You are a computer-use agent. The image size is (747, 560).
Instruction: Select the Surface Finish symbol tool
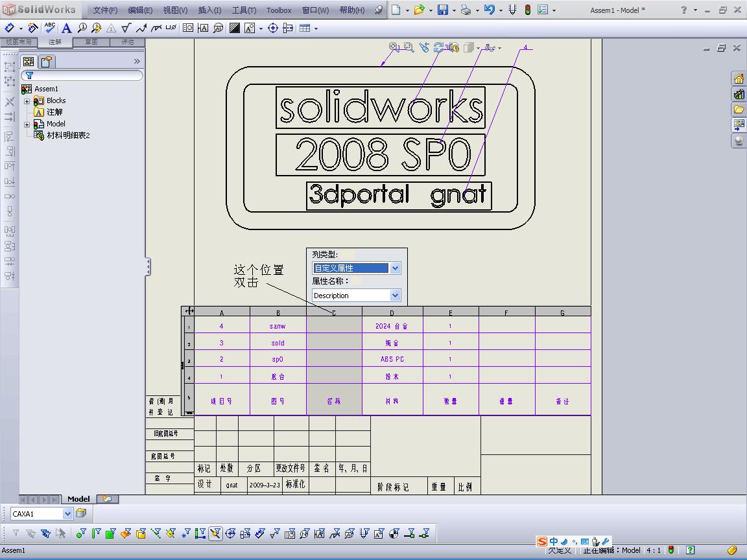coord(126,29)
